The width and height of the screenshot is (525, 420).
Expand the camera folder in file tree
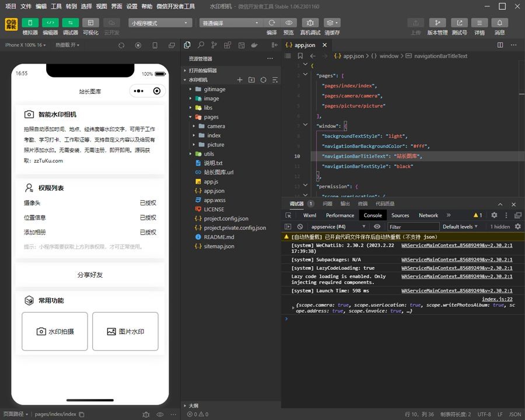215,126
